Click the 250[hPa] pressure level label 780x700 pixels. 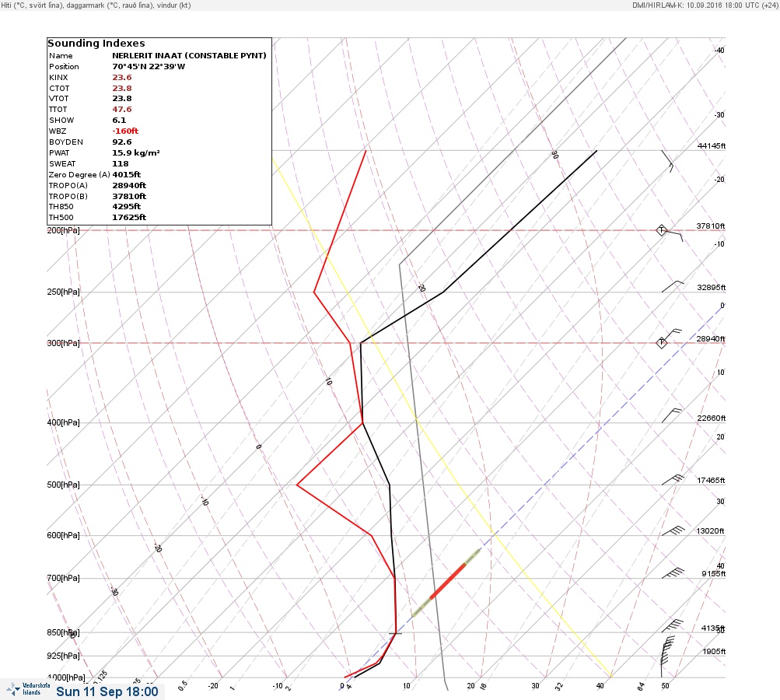pyautogui.click(x=63, y=292)
